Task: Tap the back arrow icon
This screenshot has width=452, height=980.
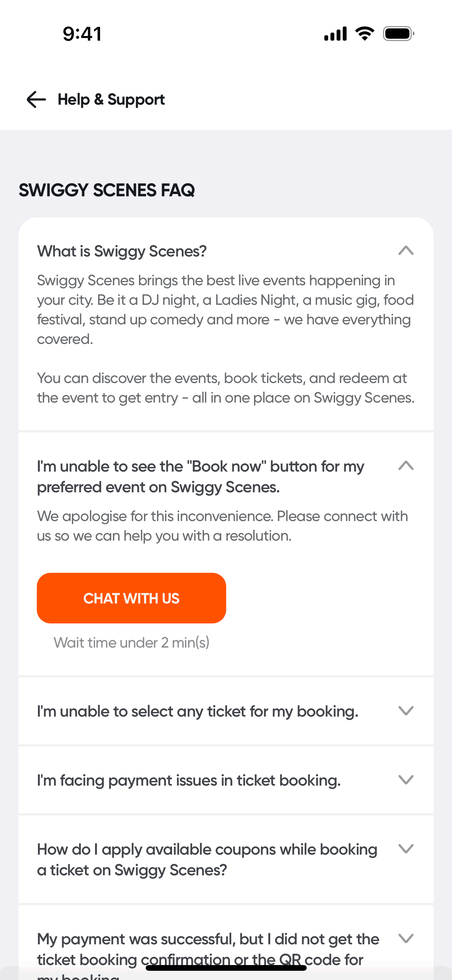Action: (36, 100)
